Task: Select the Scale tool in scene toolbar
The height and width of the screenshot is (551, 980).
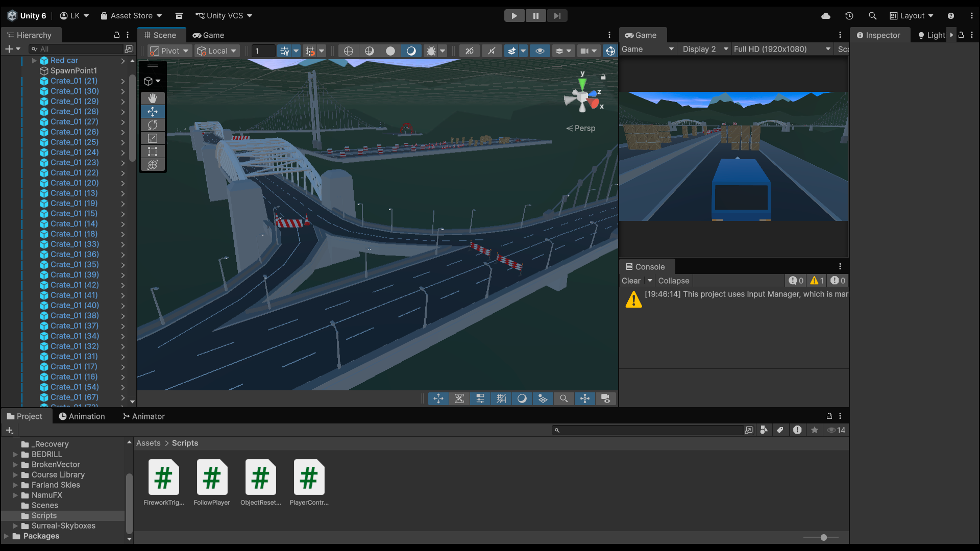Action: click(x=153, y=138)
